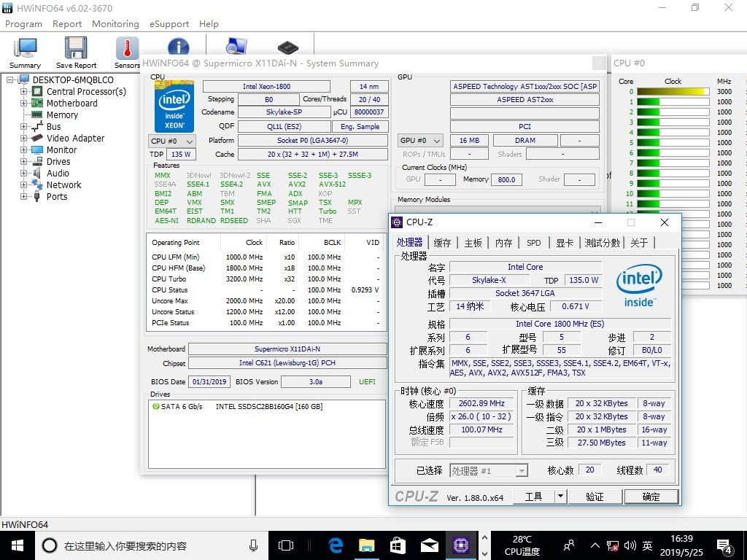This screenshot has width=747, height=560.
Task: Click the CPU-Z taskbar icon
Action: 461,545
